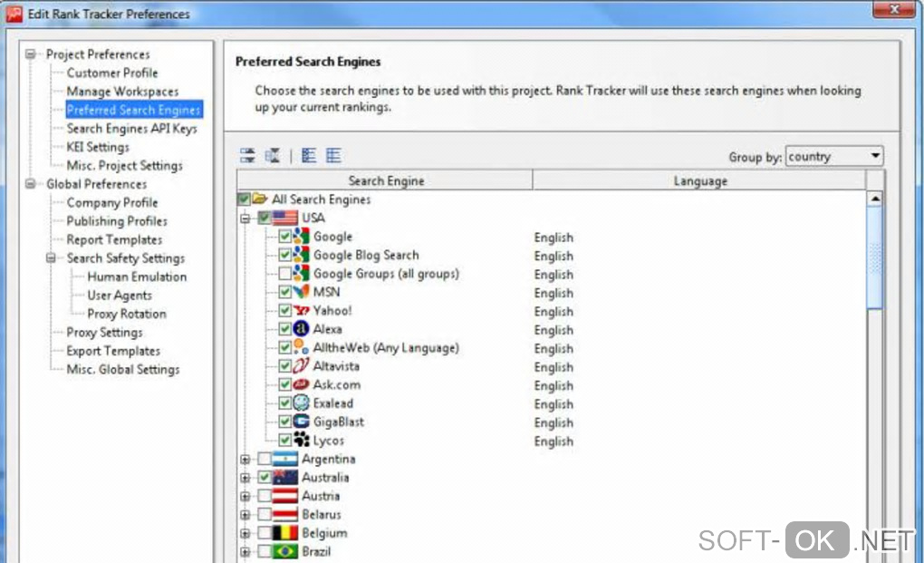Image resolution: width=924 pixels, height=563 pixels.
Task: Select Misc. Global Settings
Action: pyautogui.click(x=122, y=370)
